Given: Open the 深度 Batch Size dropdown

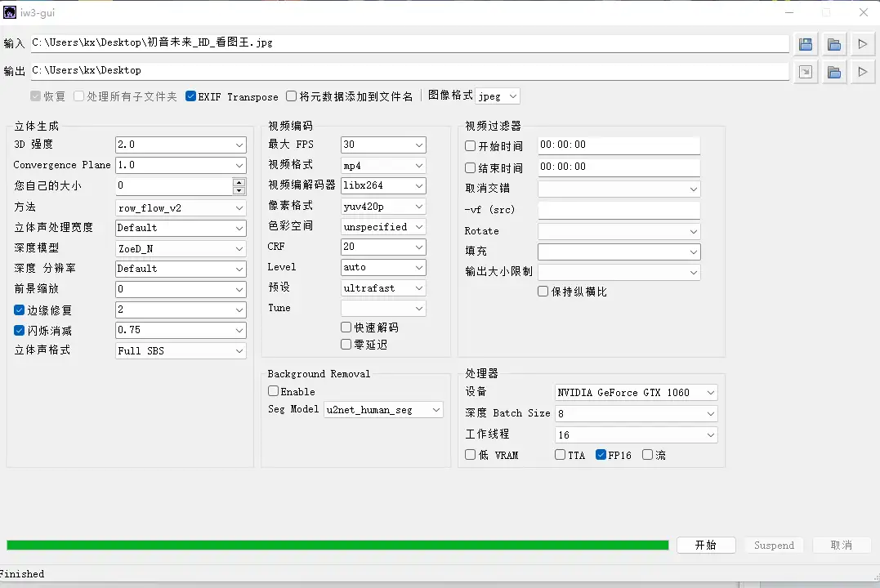Looking at the screenshot, I should pyautogui.click(x=637, y=413).
